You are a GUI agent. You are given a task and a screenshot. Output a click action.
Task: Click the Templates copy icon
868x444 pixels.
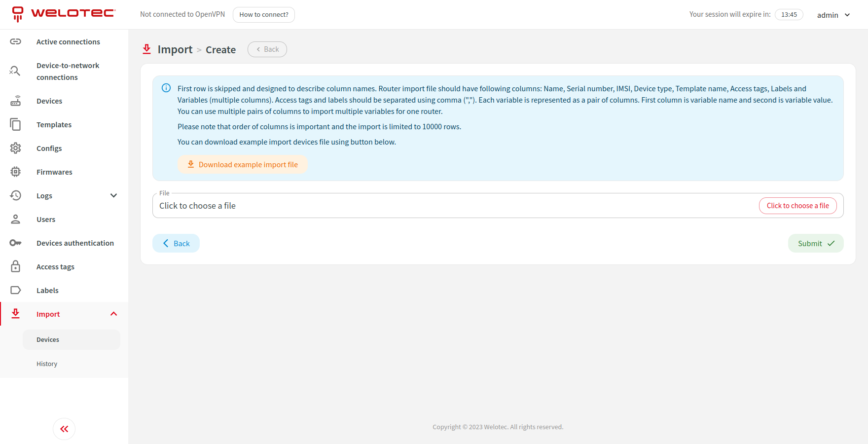[16, 124]
